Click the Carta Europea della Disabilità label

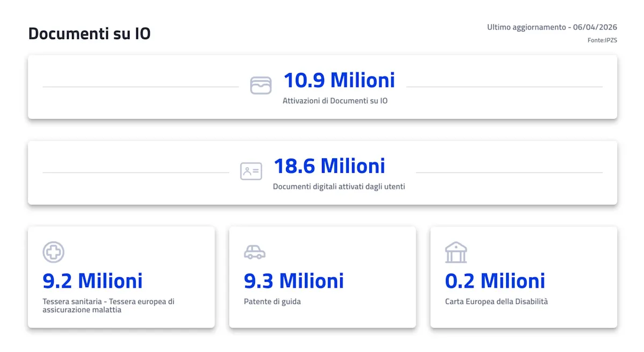[496, 302]
